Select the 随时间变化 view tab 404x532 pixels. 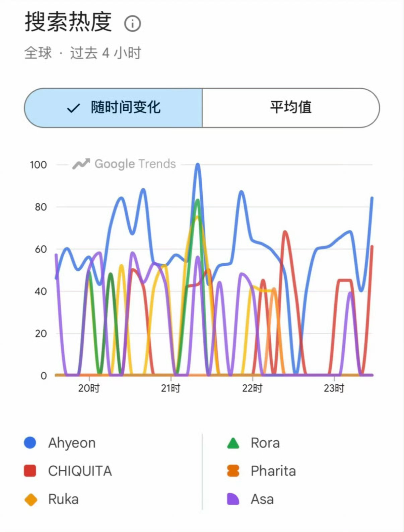click(113, 108)
